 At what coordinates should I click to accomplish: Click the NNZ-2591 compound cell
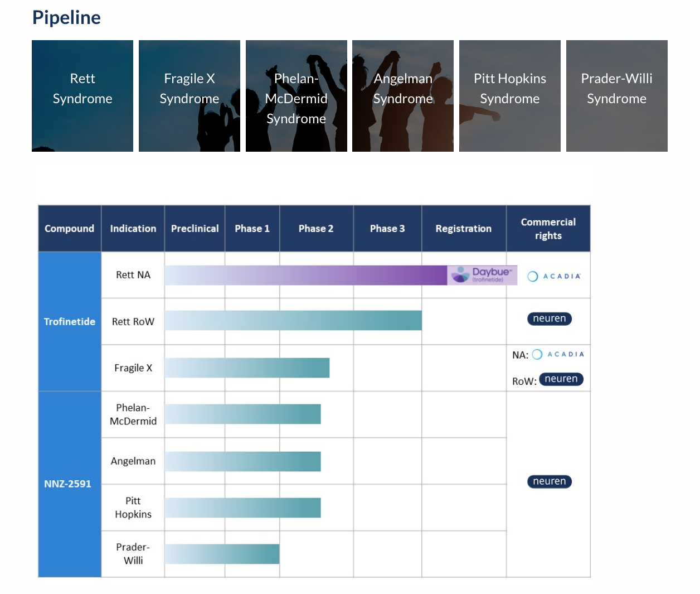coord(68,484)
